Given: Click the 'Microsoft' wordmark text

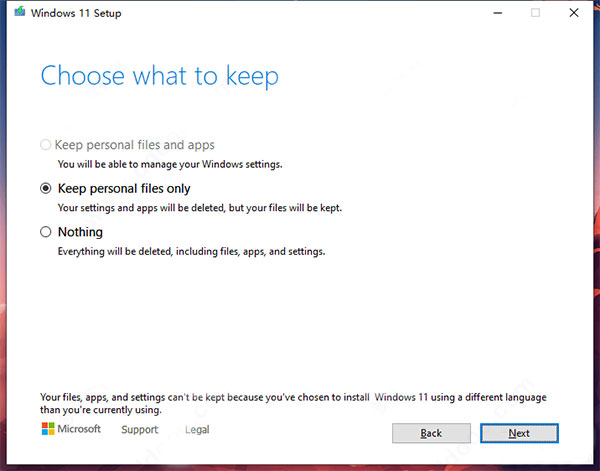Looking at the screenshot, I should click(79, 429).
